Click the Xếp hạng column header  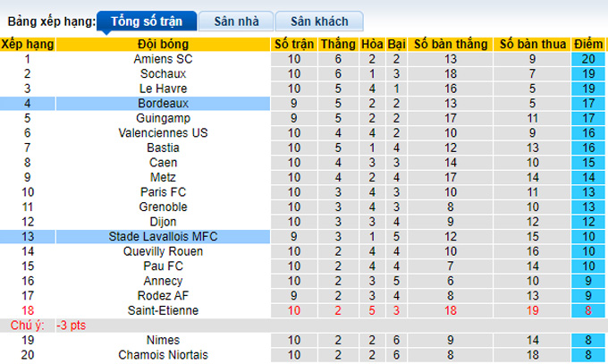[28, 44]
